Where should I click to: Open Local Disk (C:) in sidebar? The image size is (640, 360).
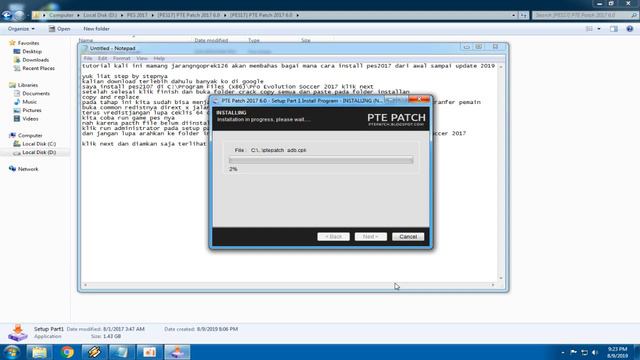[x=39, y=144]
